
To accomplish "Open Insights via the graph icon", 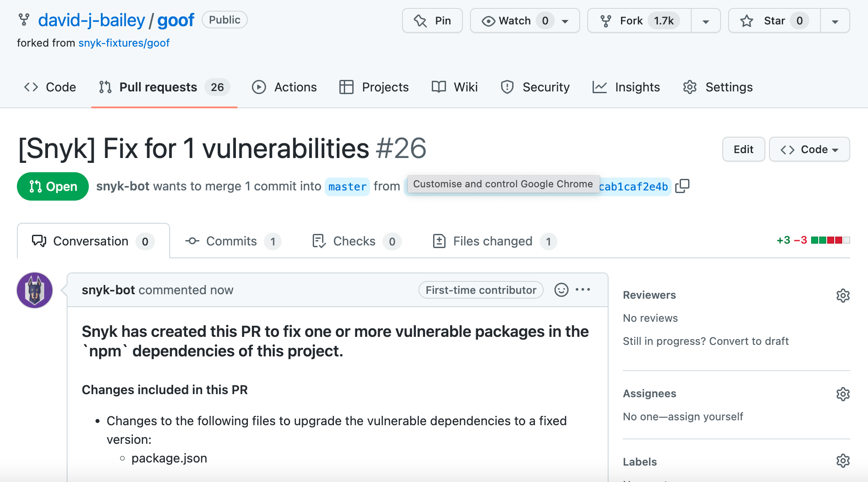I will (600, 87).
